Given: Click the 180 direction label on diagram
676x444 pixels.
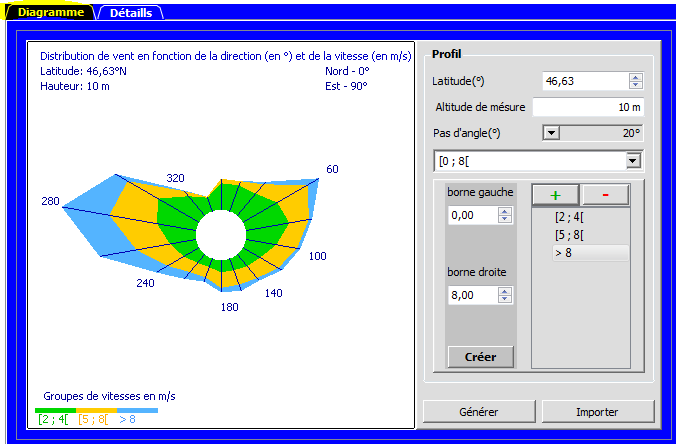Looking at the screenshot, I should pos(229,307).
